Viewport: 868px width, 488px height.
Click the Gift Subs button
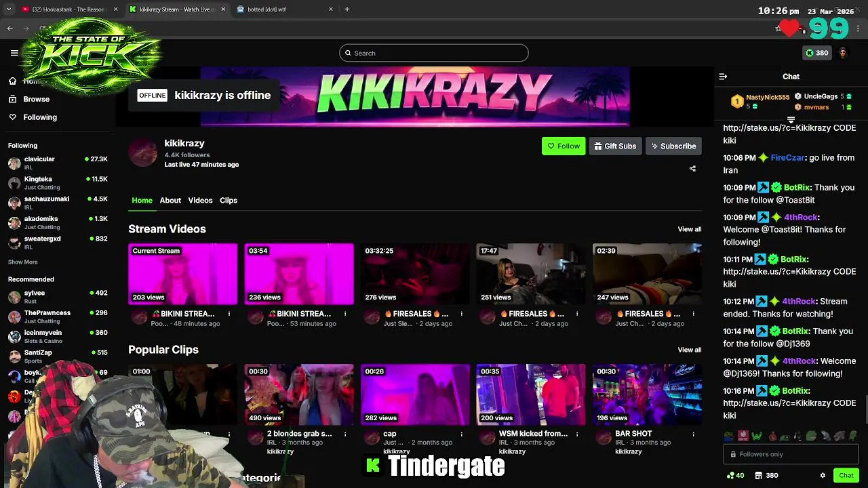point(615,146)
